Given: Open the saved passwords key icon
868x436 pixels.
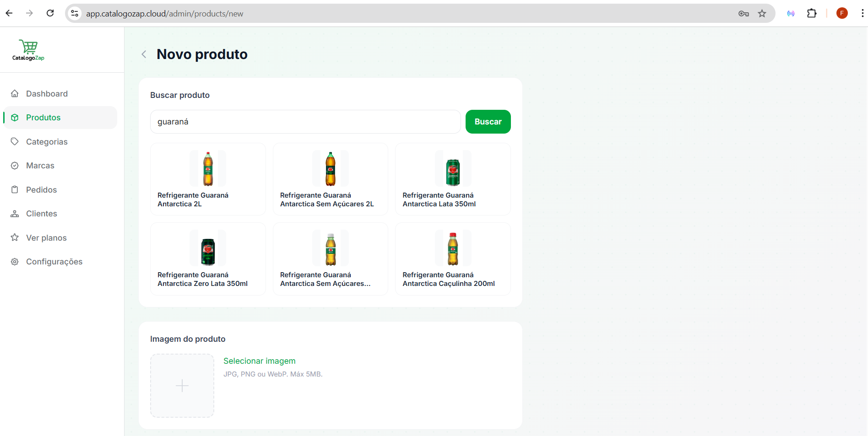Looking at the screenshot, I should [x=743, y=14].
